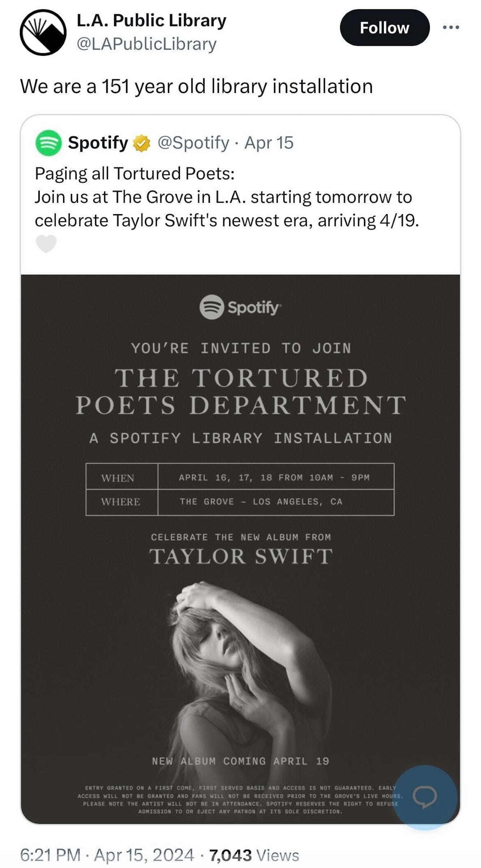
Task: Open the three-dot more options menu
Action: click(x=451, y=27)
